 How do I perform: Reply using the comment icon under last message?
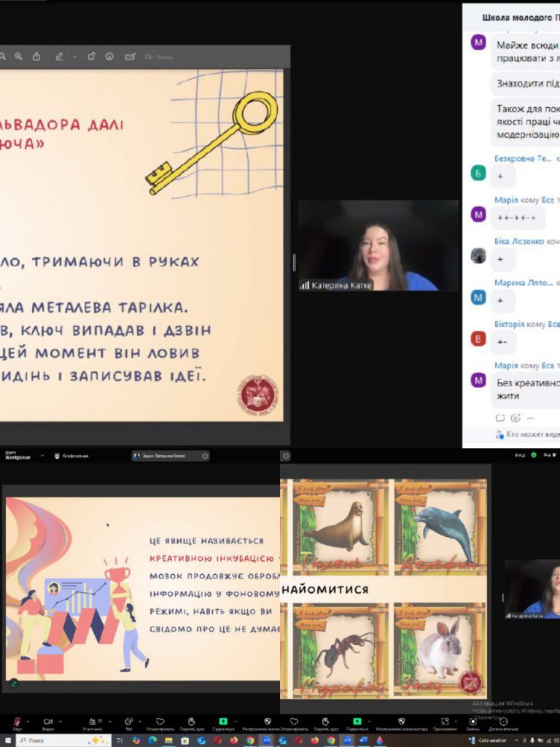click(x=500, y=418)
